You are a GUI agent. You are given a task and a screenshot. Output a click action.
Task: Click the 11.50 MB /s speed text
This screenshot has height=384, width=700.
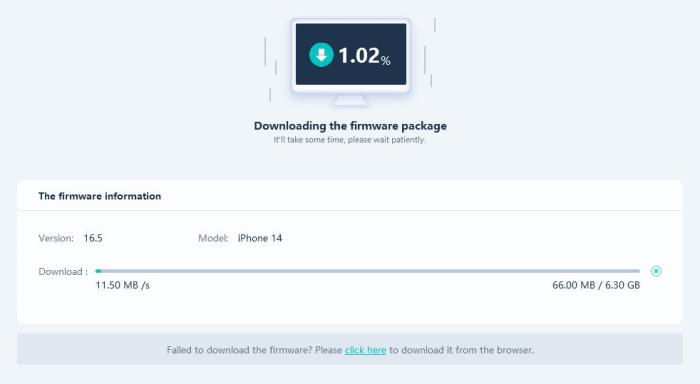click(122, 285)
